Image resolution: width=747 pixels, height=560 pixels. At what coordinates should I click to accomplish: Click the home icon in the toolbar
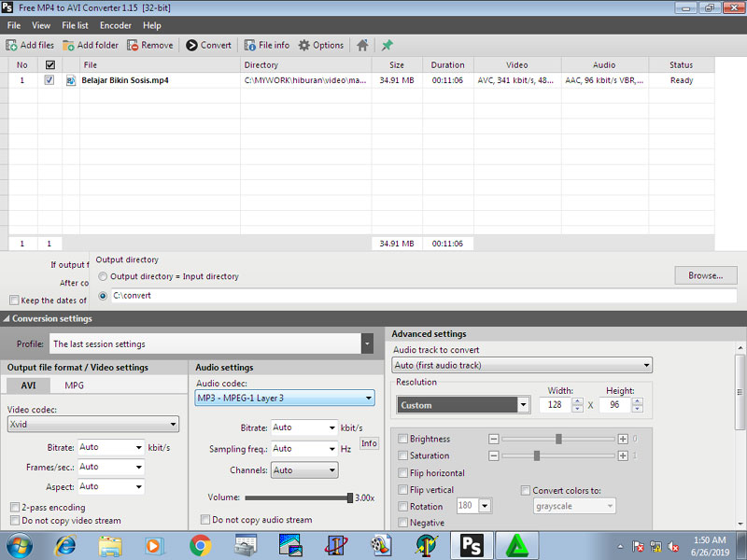pyautogui.click(x=363, y=45)
